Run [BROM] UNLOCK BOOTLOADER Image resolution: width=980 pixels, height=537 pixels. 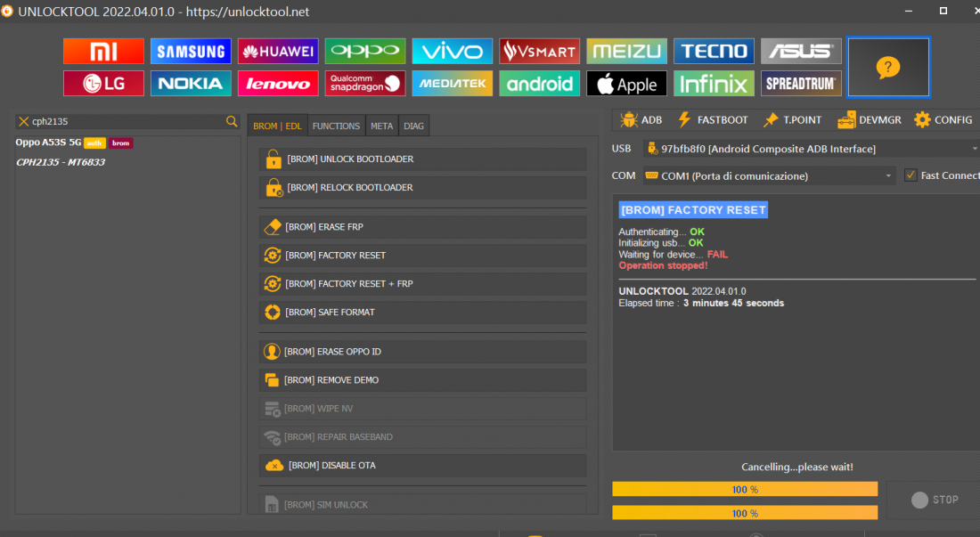pyautogui.click(x=422, y=159)
